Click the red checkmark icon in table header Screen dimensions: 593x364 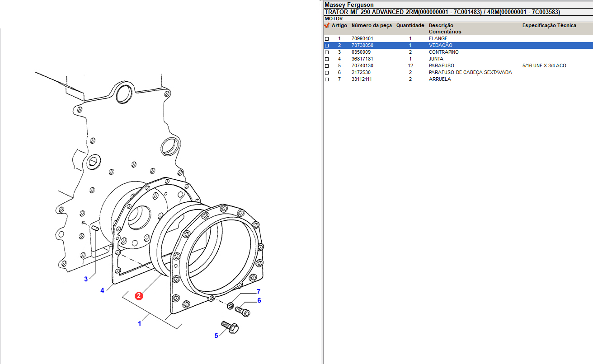click(327, 26)
